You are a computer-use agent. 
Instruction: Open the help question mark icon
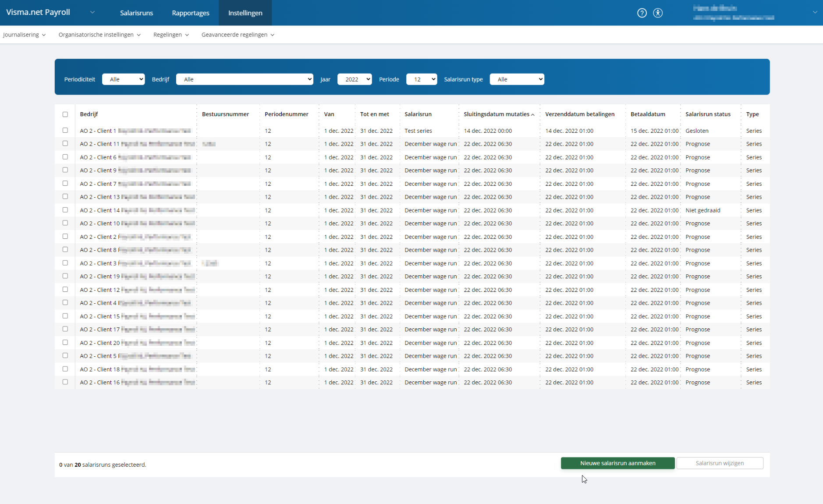click(642, 13)
